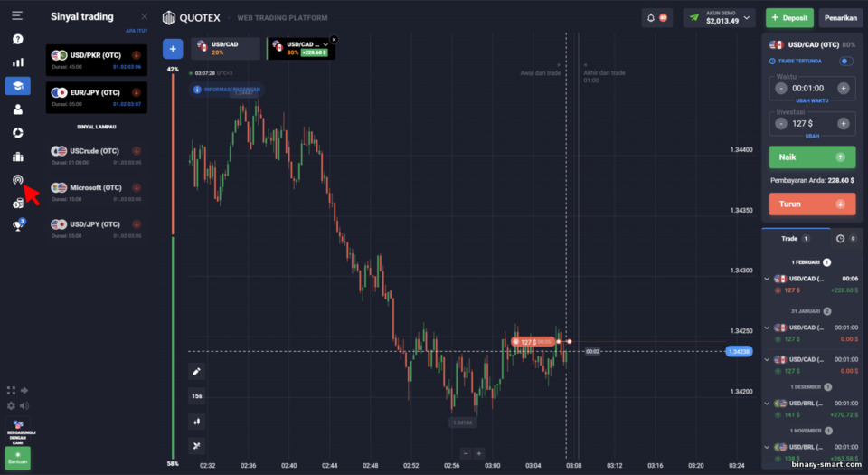Click the APA ITU? link

(x=137, y=31)
